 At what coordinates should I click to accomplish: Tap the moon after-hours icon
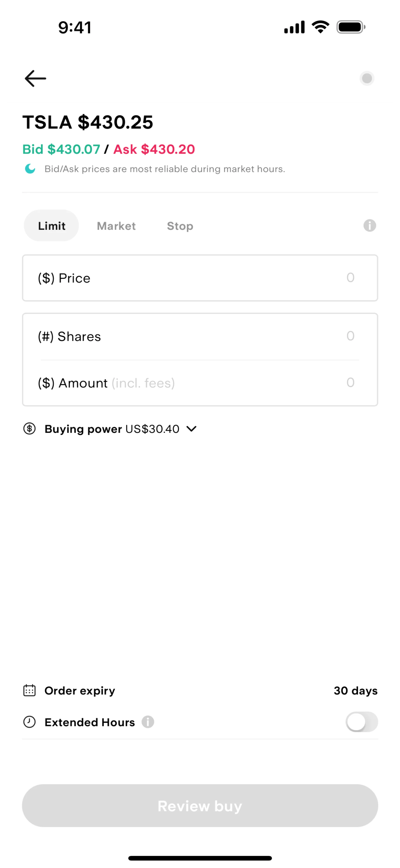tap(30, 169)
